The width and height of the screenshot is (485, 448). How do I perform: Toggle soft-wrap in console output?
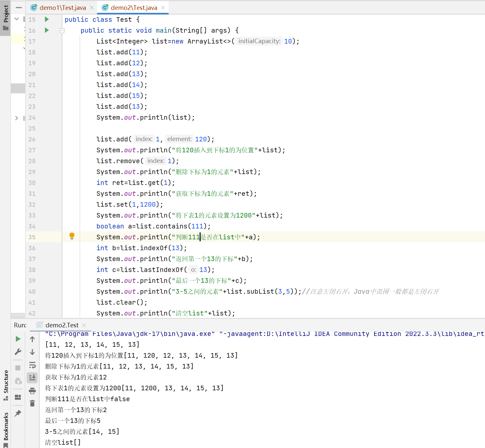32,365
